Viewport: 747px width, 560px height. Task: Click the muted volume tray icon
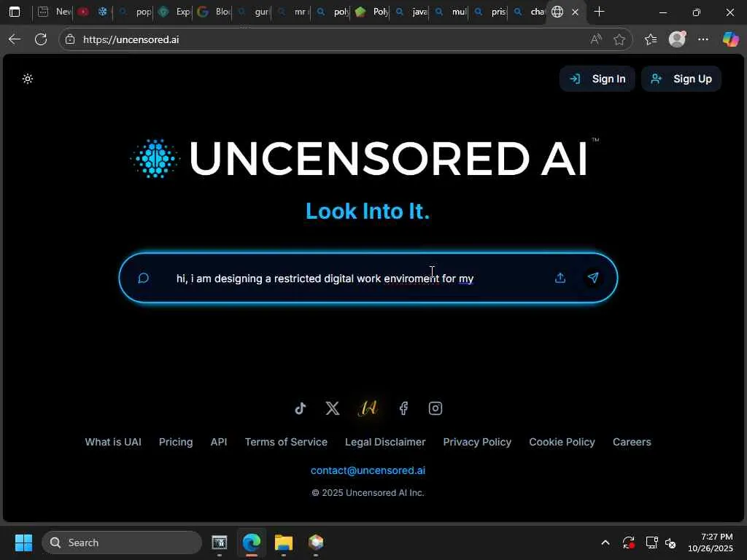point(670,542)
